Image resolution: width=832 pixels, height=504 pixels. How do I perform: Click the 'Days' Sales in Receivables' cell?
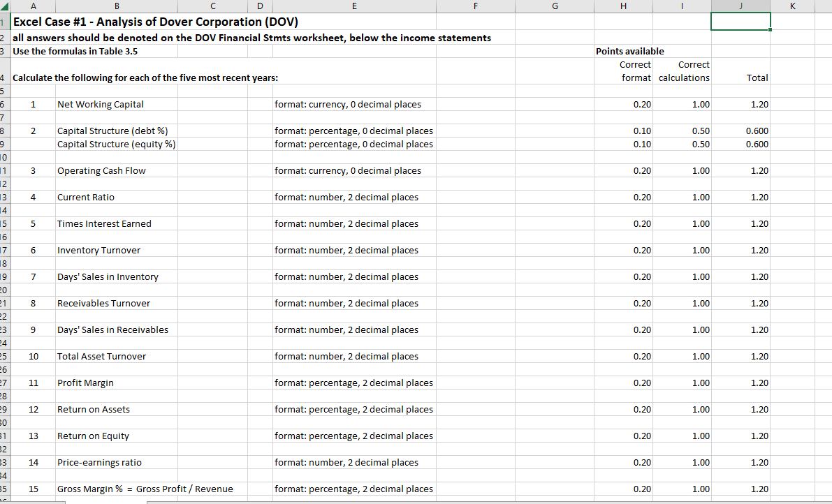(117, 329)
